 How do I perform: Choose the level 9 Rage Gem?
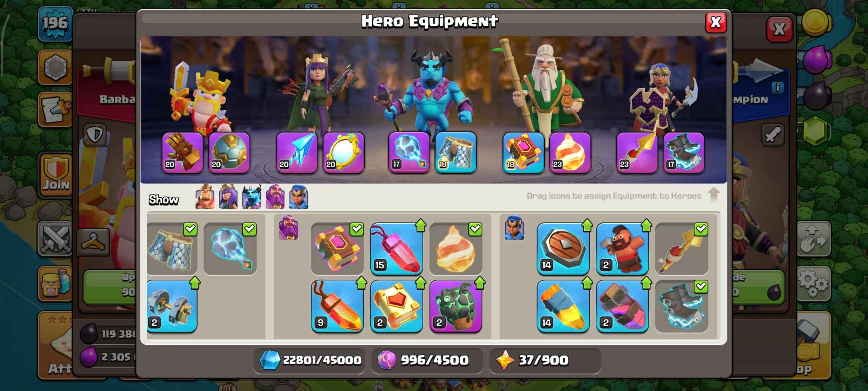click(337, 306)
